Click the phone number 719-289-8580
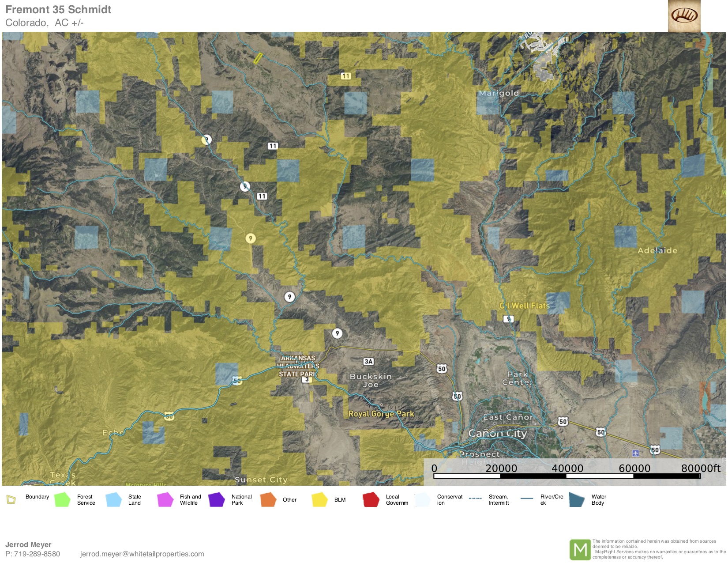Viewport: 728px width, 563px height. click(37, 554)
